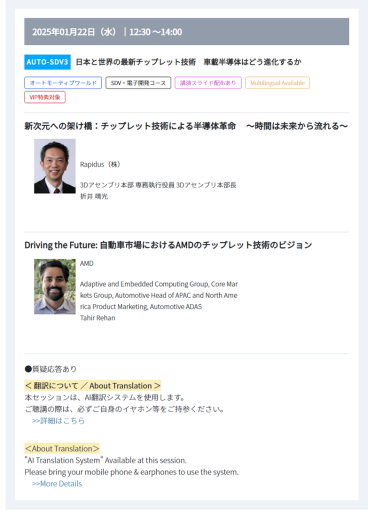Viewport: 375px width, 515px height.
Task: Select the SDV・電子開発コース tag
Action: coord(138,83)
